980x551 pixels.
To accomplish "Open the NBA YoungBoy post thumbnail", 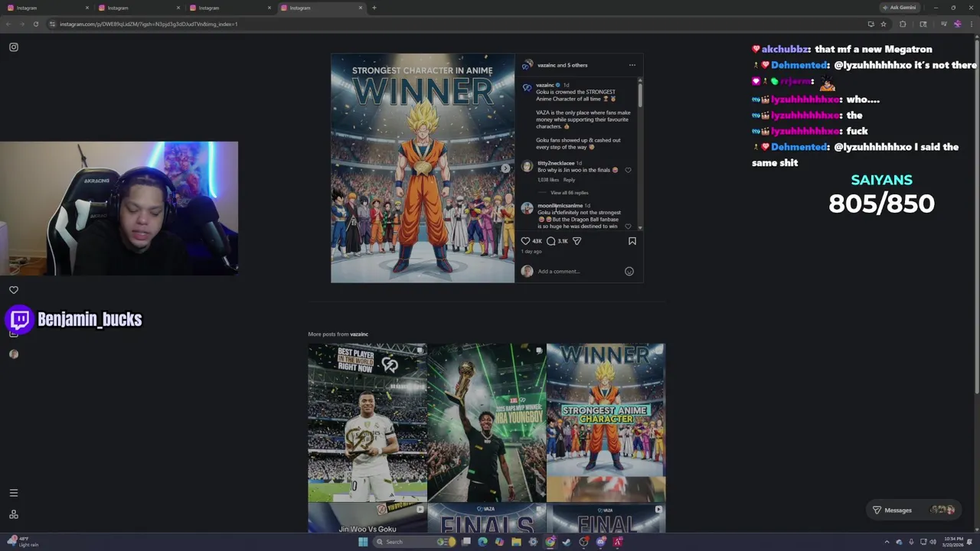I will coord(486,422).
